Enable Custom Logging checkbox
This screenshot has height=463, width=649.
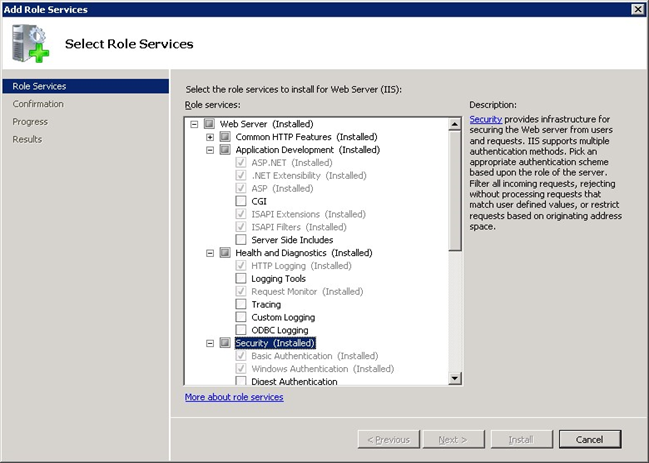click(241, 317)
